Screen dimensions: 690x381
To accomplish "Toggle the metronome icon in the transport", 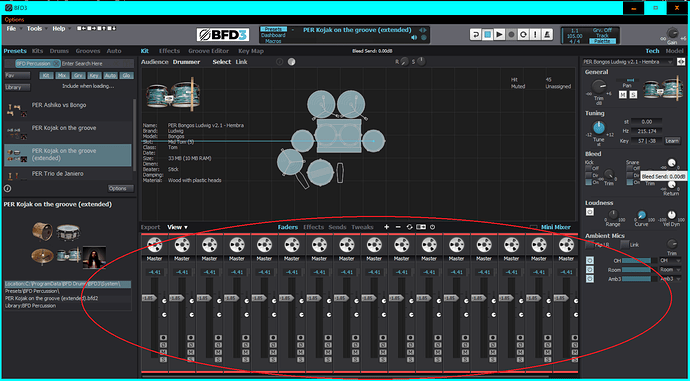I will [x=547, y=35].
